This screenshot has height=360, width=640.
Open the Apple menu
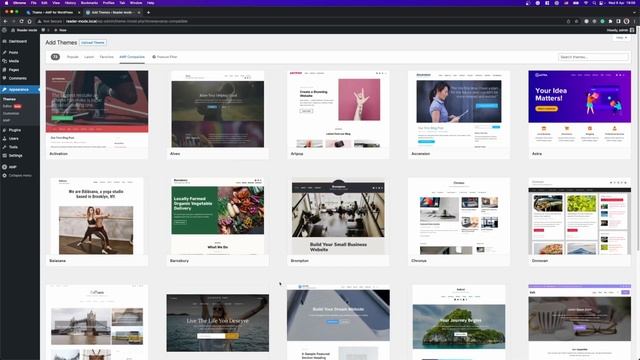[6, 3]
